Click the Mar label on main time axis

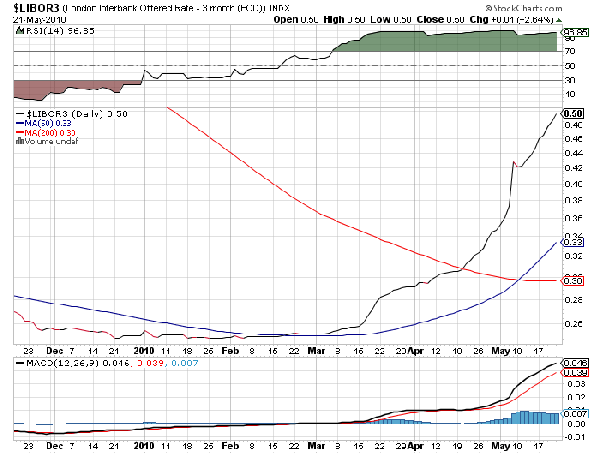pos(316,350)
